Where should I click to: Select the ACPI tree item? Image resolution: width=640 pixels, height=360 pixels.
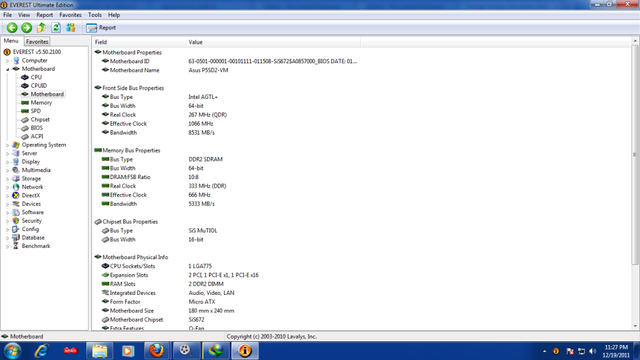pyautogui.click(x=37, y=136)
